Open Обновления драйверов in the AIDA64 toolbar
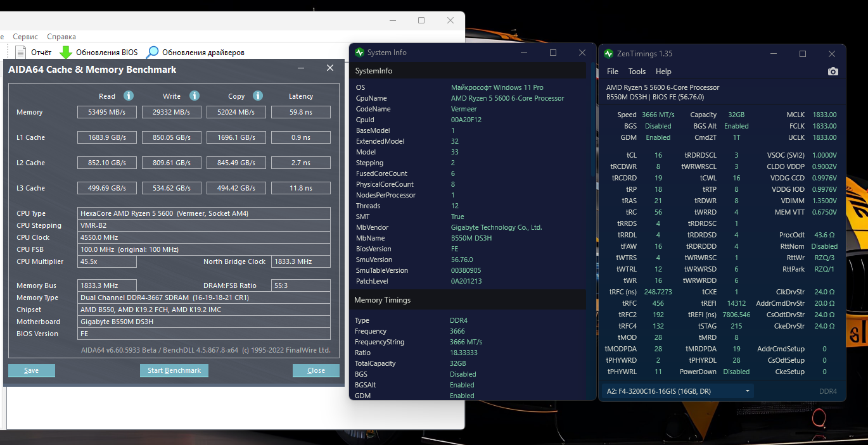The image size is (868, 445). [x=203, y=53]
